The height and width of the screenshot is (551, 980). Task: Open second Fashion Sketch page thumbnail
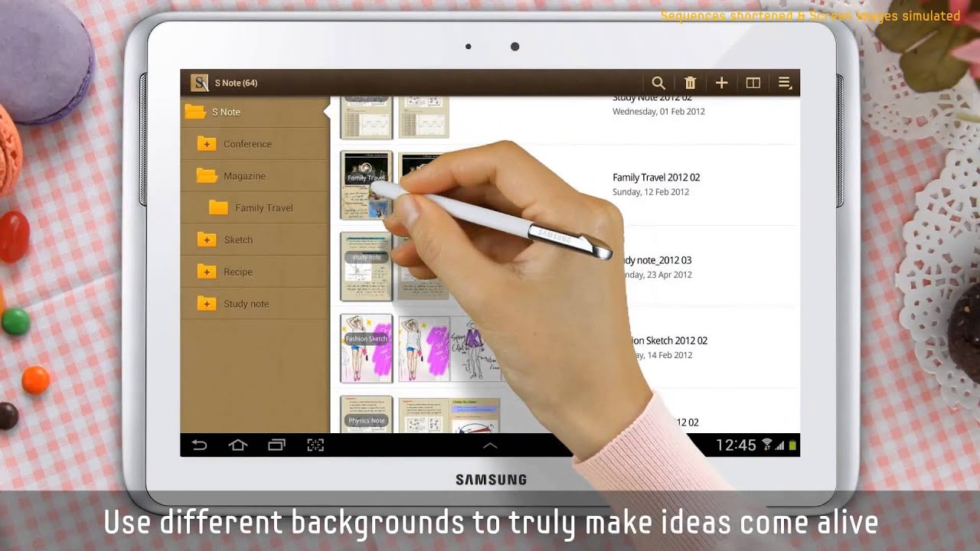(x=423, y=348)
